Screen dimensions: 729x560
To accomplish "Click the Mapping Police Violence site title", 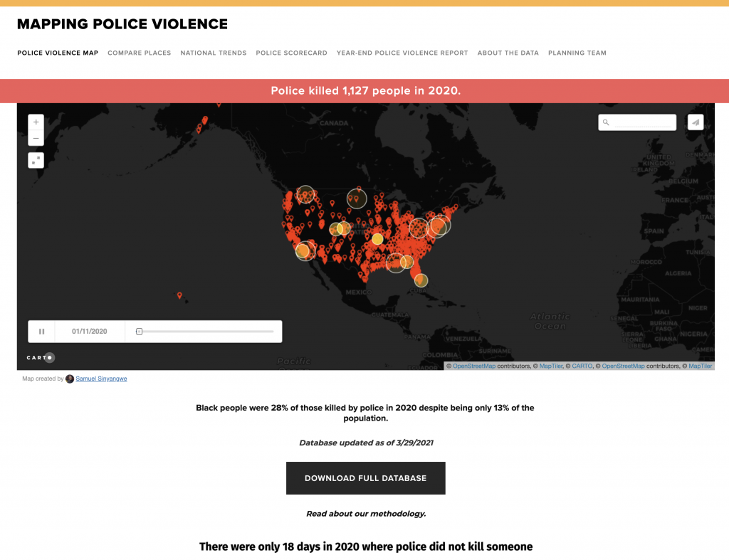I will pyautogui.click(x=122, y=24).
